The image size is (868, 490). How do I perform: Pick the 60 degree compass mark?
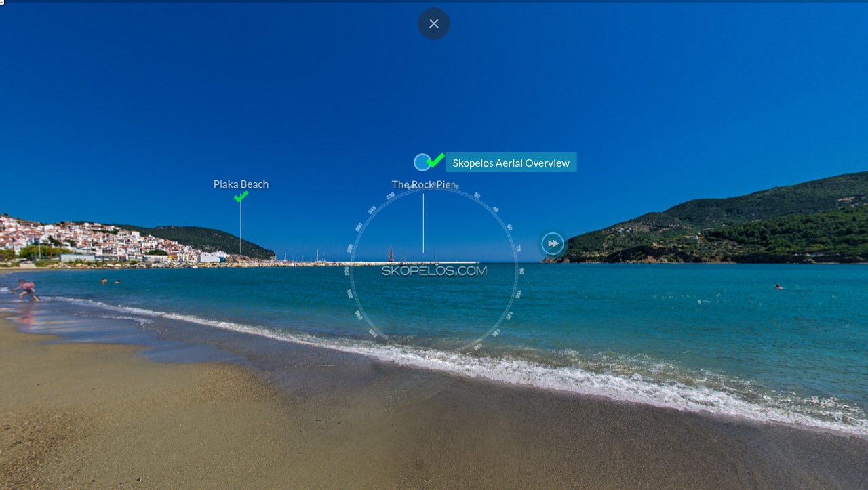[x=509, y=228]
